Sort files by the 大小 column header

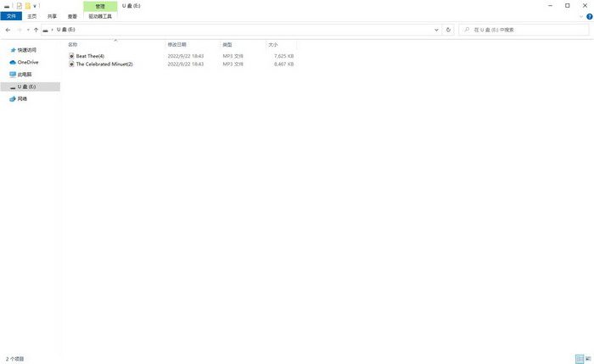[272, 44]
